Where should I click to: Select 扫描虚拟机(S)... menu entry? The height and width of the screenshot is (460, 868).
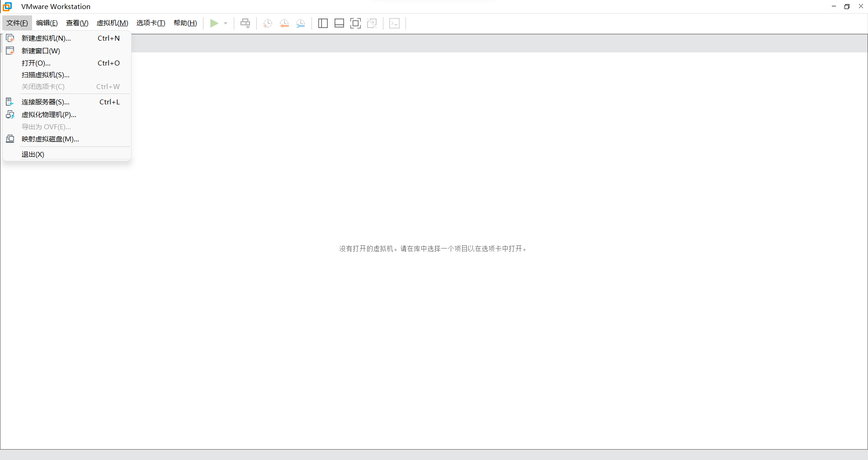[x=67, y=75]
